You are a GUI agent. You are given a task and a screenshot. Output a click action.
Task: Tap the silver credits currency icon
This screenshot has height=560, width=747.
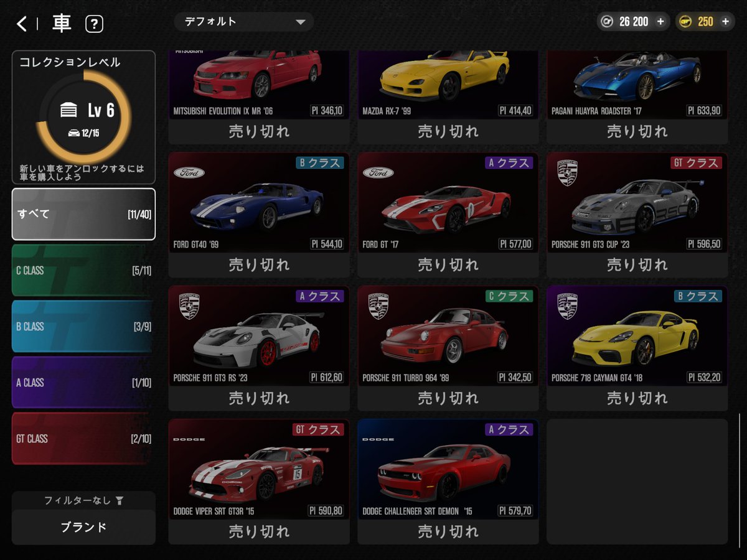(x=607, y=22)
